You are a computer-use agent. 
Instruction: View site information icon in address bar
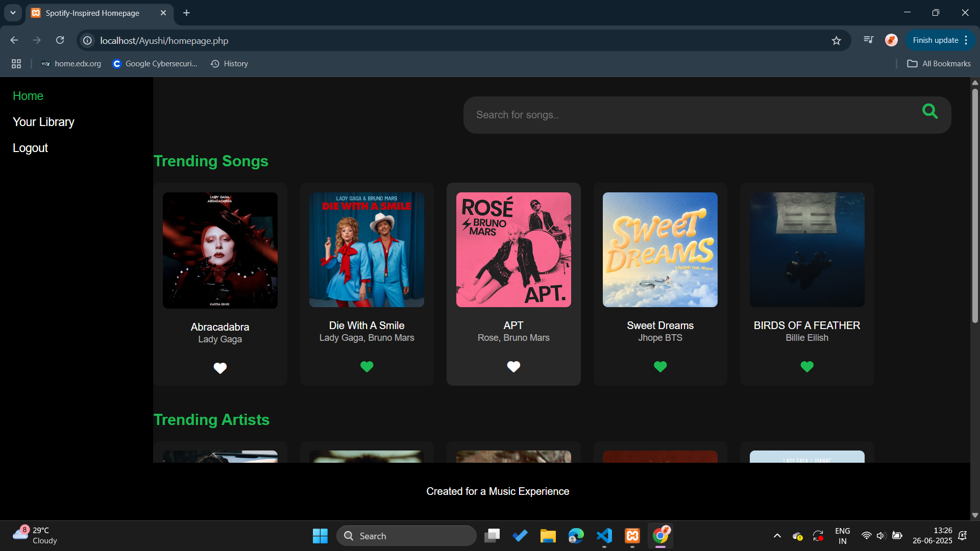pyautogui.click(x=88, y=40)
